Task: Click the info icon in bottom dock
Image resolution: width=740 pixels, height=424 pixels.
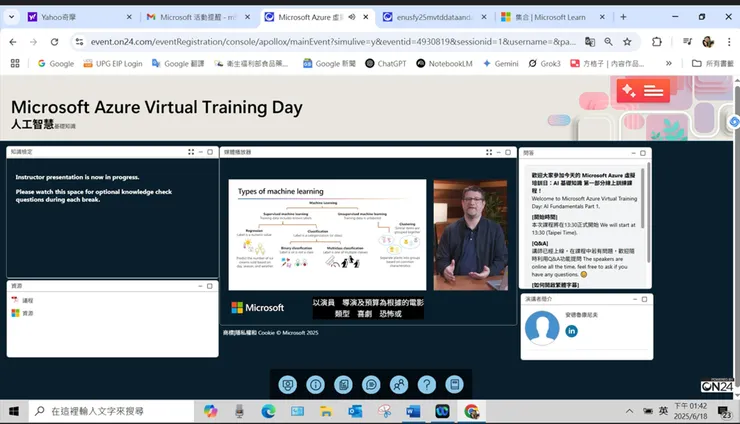Action: point(316,385)
